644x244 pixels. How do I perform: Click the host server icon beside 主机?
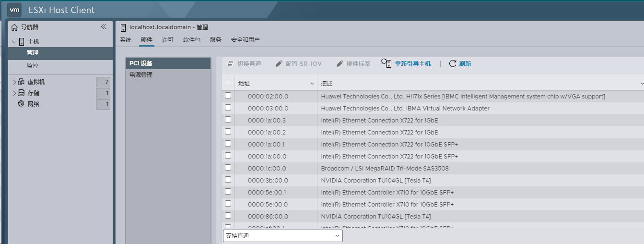point(22,42)
